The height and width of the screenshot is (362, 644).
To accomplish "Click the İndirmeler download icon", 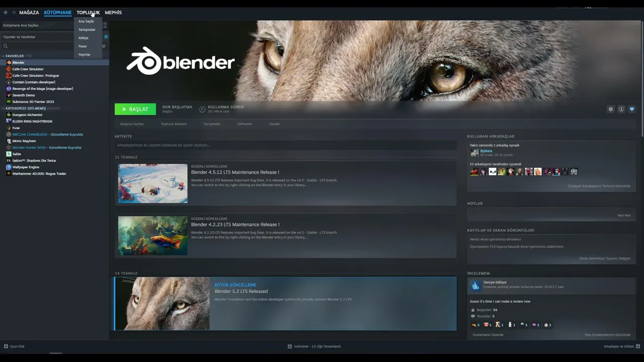I will tap(290, 346).
